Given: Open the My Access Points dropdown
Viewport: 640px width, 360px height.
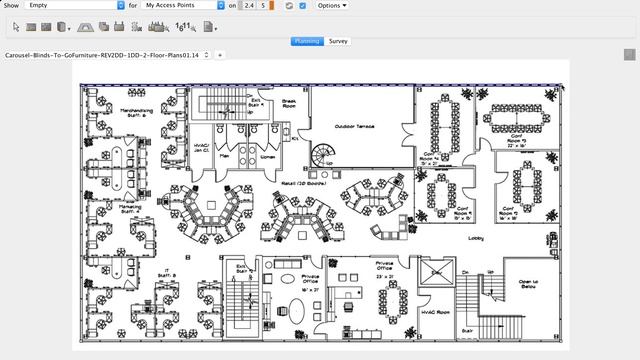Looking at the screenshot, I should 183,5.
